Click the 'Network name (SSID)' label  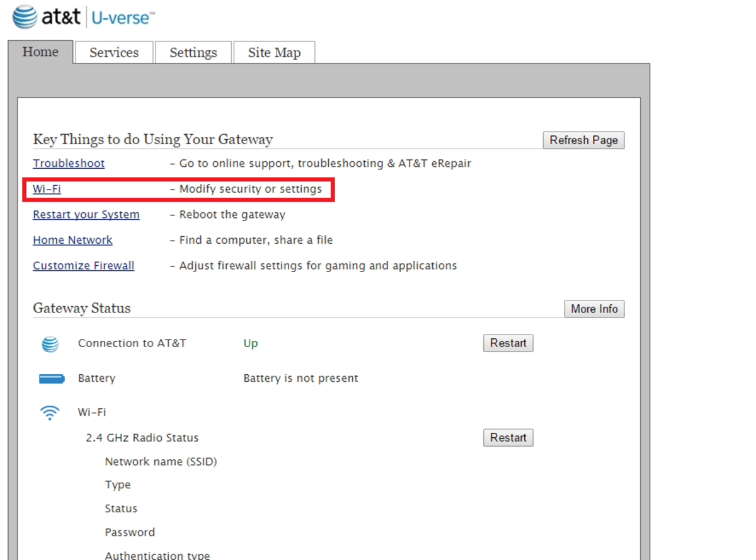161,462
